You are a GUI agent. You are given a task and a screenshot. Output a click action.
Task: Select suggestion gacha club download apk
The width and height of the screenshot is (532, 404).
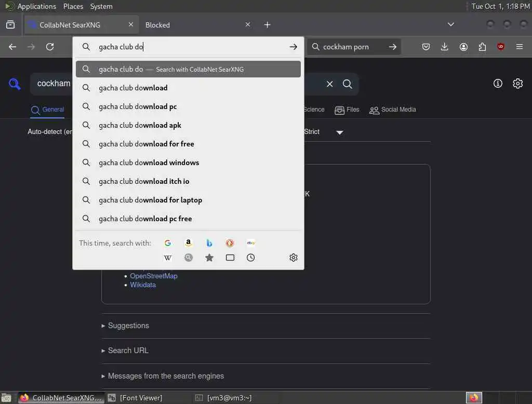(x=188, y=125)
